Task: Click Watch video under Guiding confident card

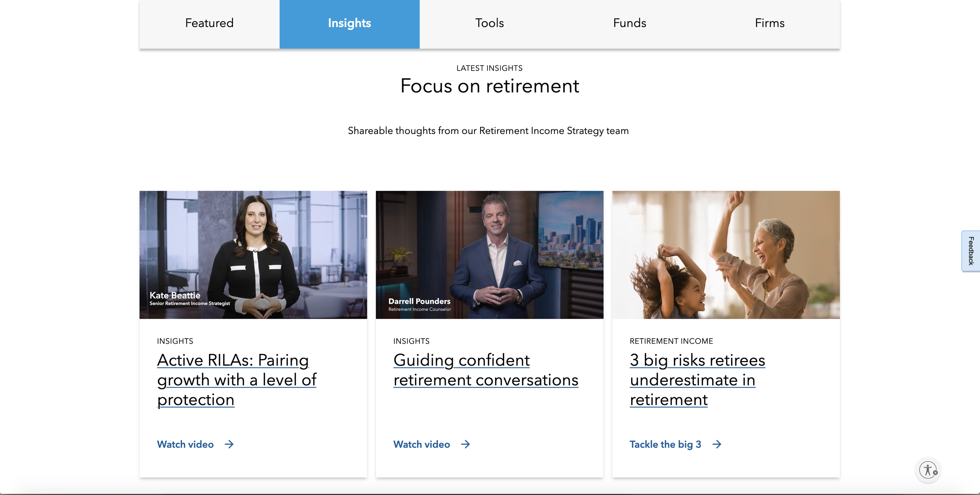Action: [422, 444]
